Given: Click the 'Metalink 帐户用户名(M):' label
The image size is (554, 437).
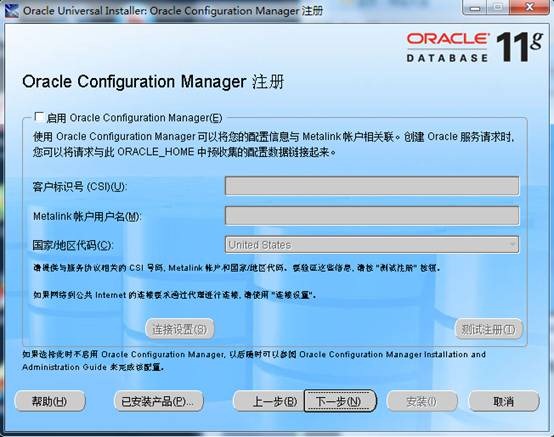Looking at the screenshot, I should pyautogui.click(x=87, y=216).
